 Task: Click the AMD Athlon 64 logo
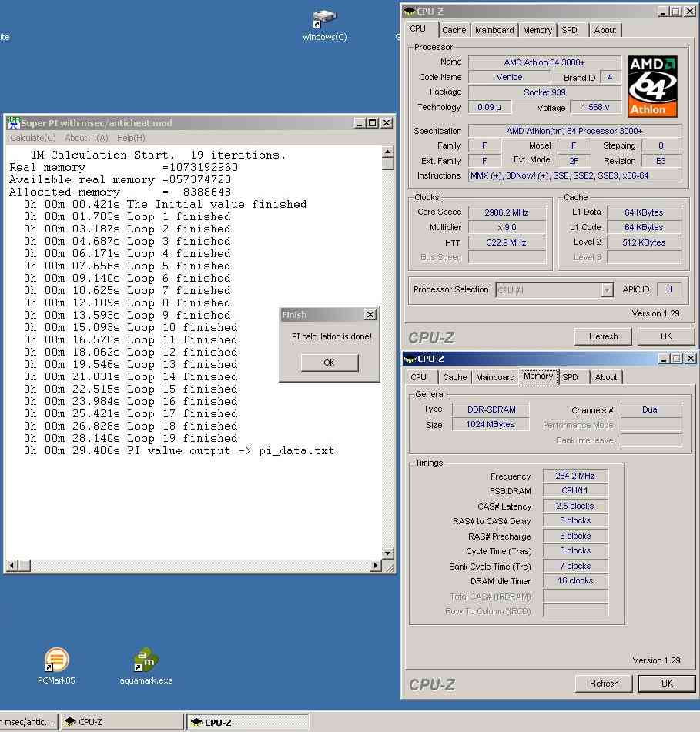pyautogui.click(x=652, y=86)
